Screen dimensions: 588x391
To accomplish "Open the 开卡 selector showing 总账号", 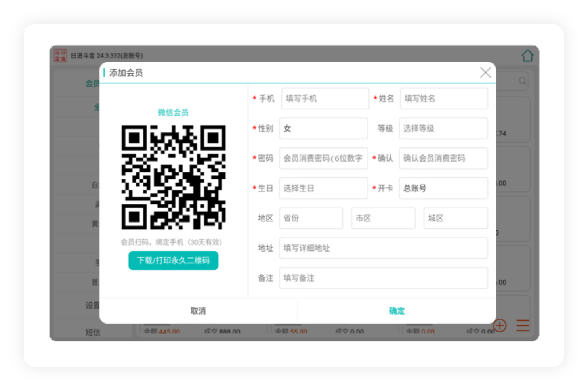I will coord(443,188).
